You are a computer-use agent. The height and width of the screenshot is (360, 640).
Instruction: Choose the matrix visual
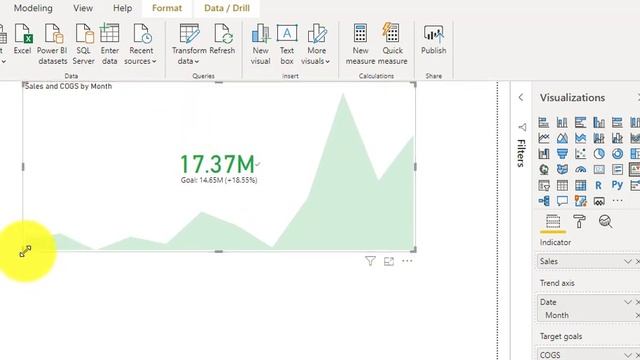580,185
